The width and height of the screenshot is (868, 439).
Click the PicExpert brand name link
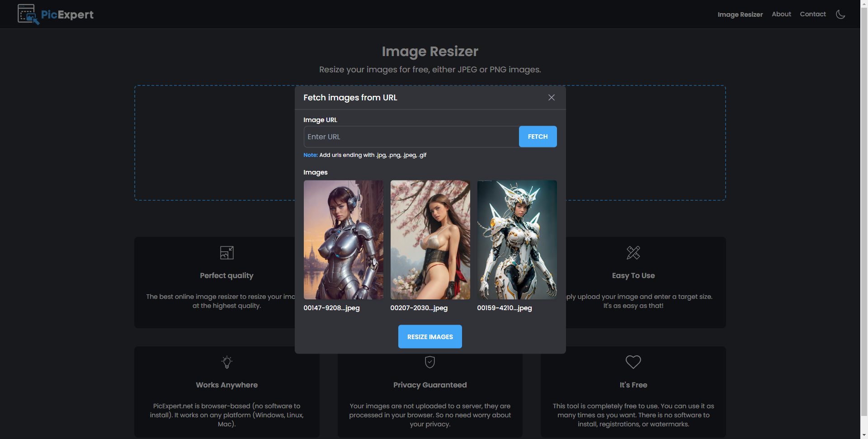pos(67,14)
